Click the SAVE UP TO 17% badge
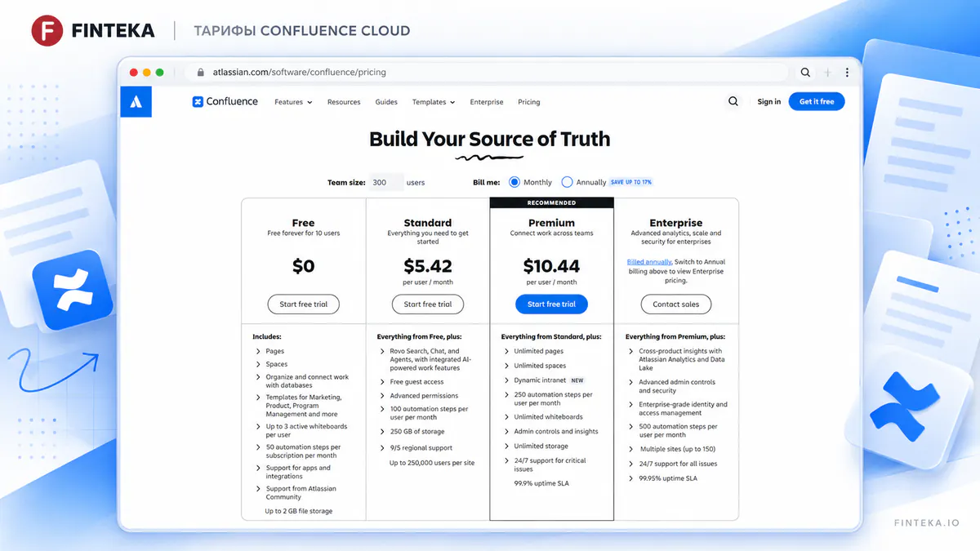This screenshot has height=551, width=980. pyautogui.click(x=631, y=182)
